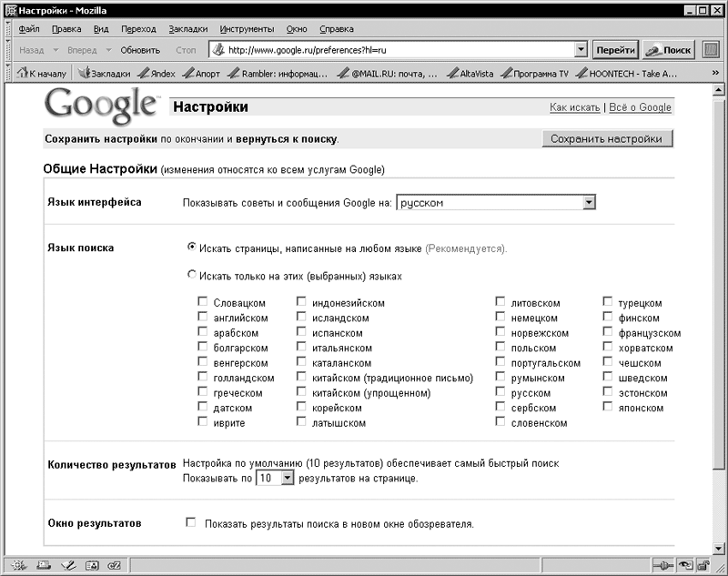
Task: Launch Composer from the status bar icon
Action: (x=66, y=566)
